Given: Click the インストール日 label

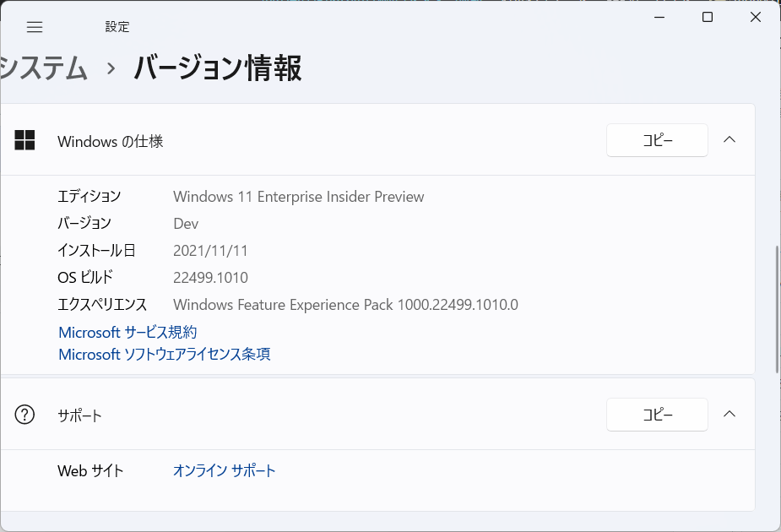Looking at the screenshot, I should point(96,250).
